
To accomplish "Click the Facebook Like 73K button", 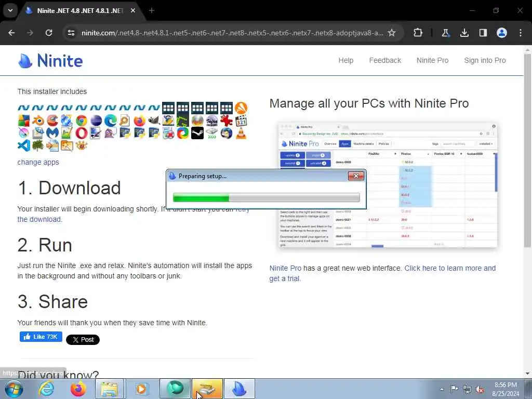I will (41, 337).
